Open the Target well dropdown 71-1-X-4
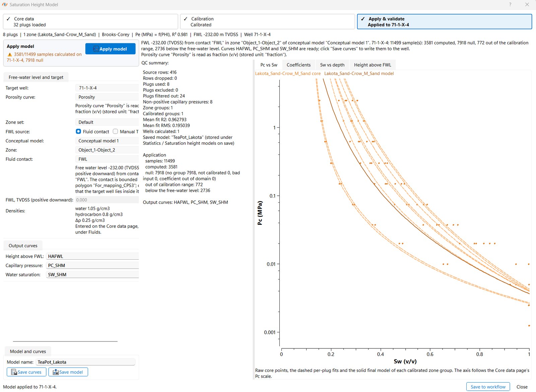Image resolution: width=536 pixels, height=392 pixels. pyautogui.click(x=107, y=88)
